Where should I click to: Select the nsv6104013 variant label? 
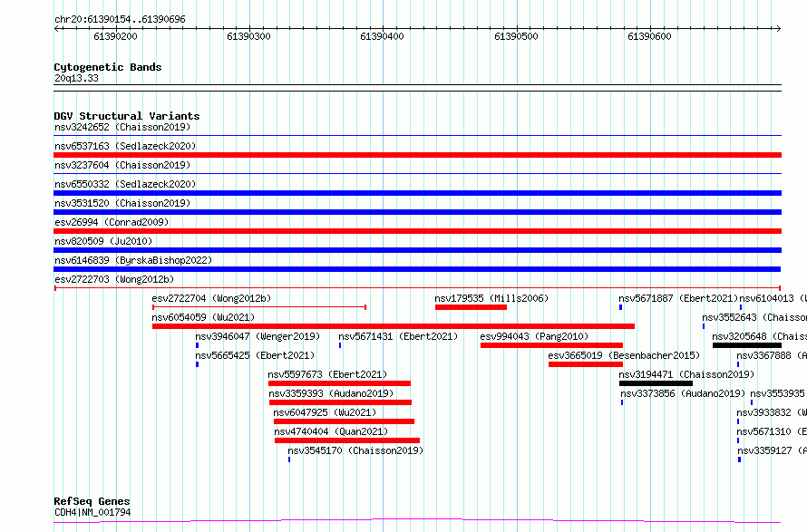773,298
